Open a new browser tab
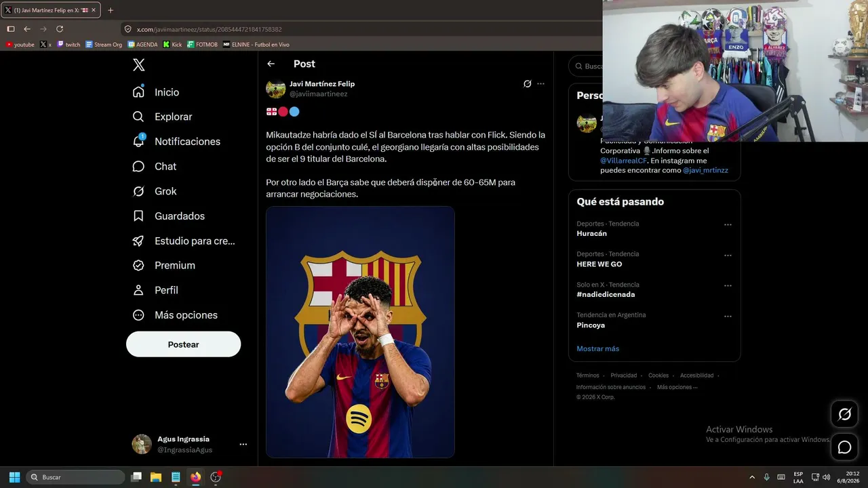868x488 pixels. tap(111, 10)
